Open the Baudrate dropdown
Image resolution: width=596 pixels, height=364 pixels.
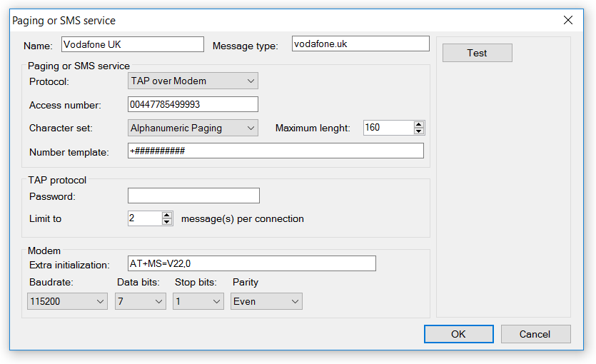tap(67, 301)
